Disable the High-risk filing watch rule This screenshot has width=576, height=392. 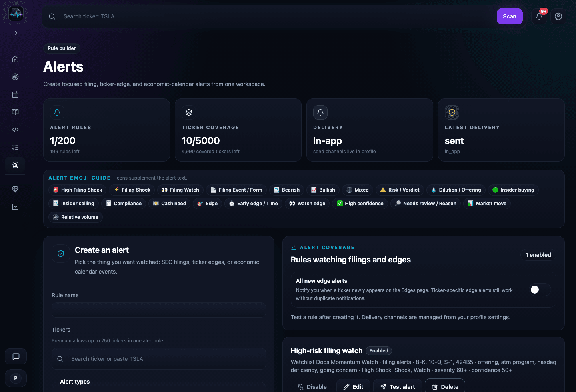pyautogui.click(x=312, y=387)
